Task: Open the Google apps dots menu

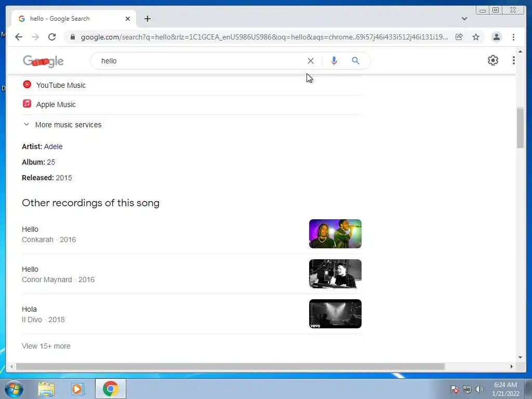Action: pyautogui.click(x=513, y=60)
